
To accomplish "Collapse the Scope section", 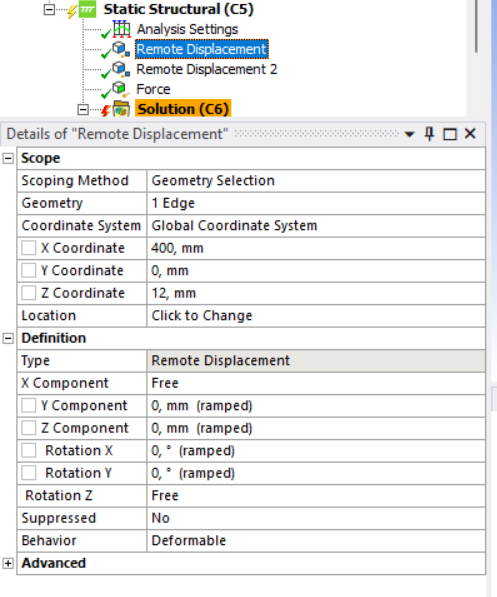I will 8,158.
